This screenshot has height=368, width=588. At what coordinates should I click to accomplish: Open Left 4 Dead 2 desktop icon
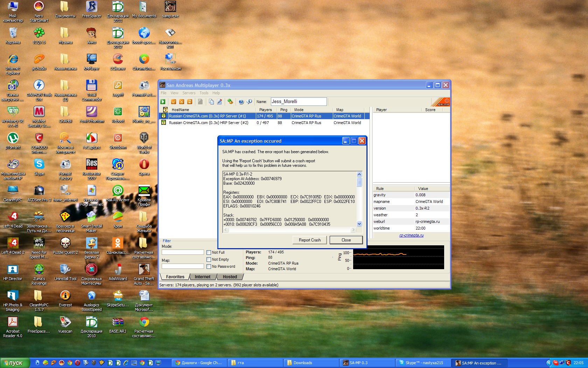13,246
